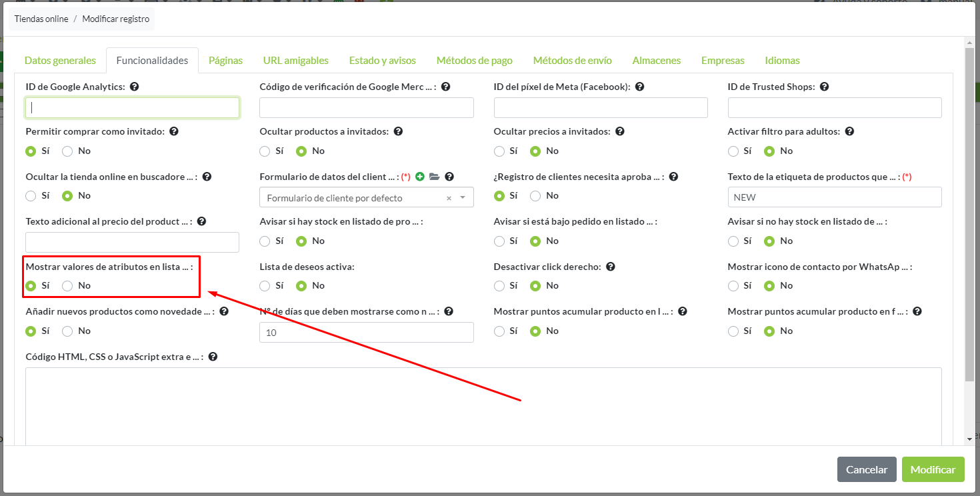View help for Permitir comprar como invitado

click(x=174, y=131)
